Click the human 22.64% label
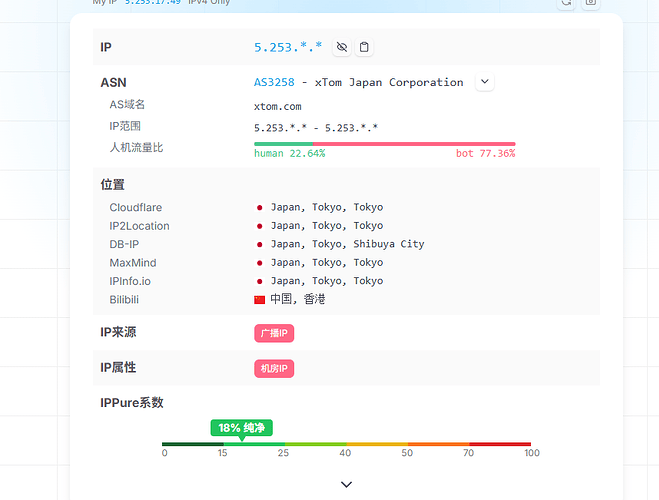The height and width of the screenshot is (500, 659). [290, 153]
